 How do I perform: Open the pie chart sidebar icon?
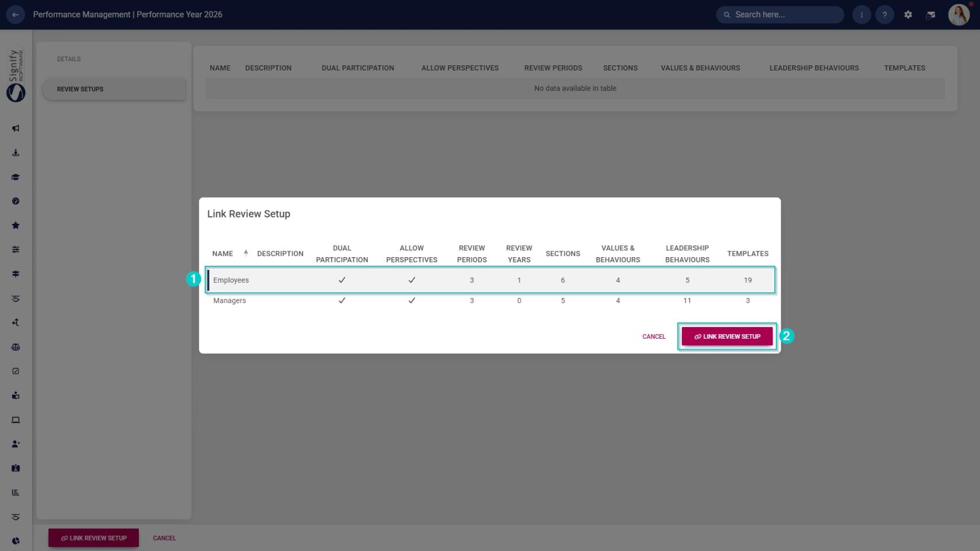coord(16,541)
